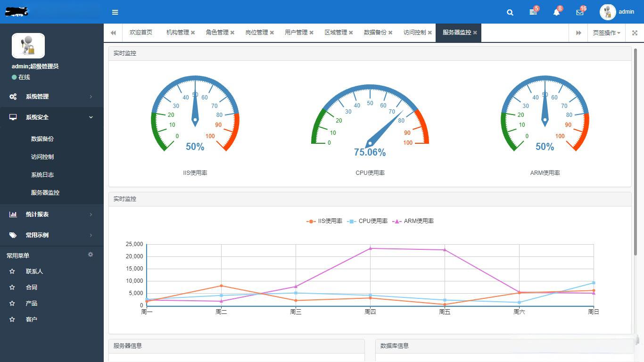Close the 角色管理 tab
The height and width of the screenshot is (362, 644).
(232, 33)
